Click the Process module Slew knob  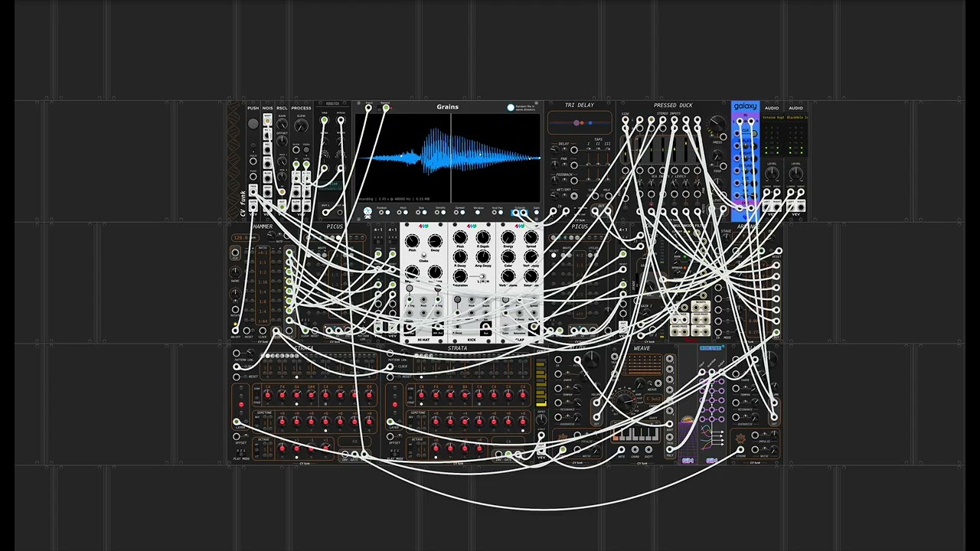click(301, 127)
